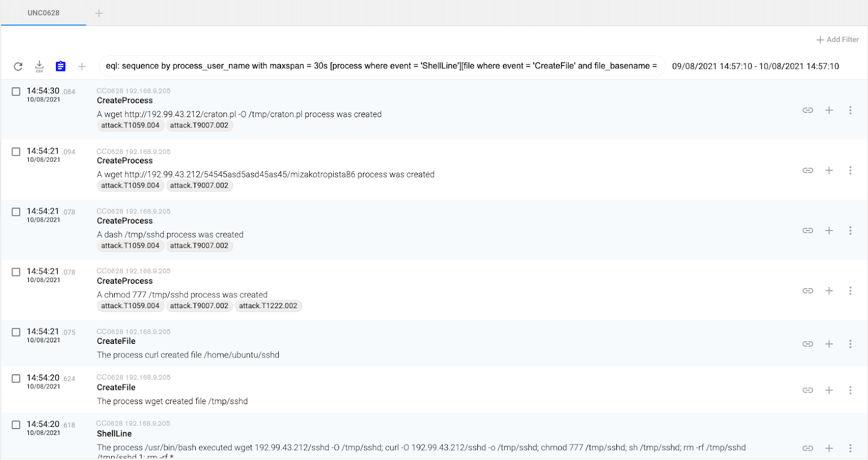Click the mizakotropista86 wget process description
This screenshot has width=868, height=460.
point(266,175)
